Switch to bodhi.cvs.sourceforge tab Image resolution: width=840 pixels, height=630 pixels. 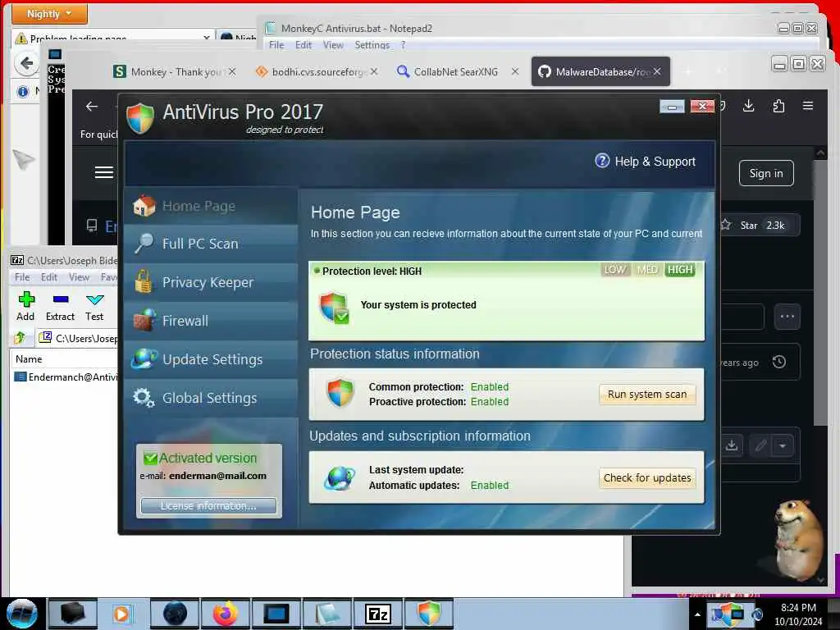(317, 72)
